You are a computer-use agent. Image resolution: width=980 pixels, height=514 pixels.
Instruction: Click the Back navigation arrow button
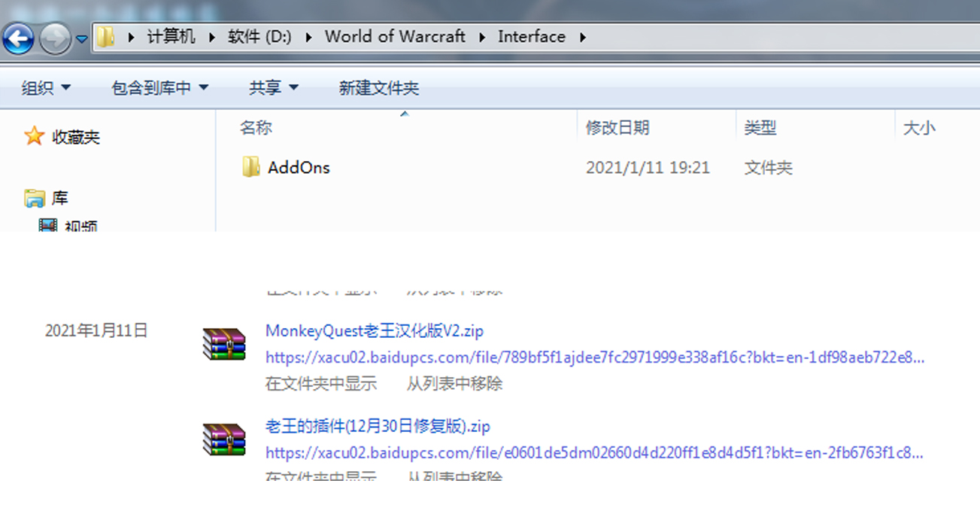pyautogui.click(x=18, y=38)
